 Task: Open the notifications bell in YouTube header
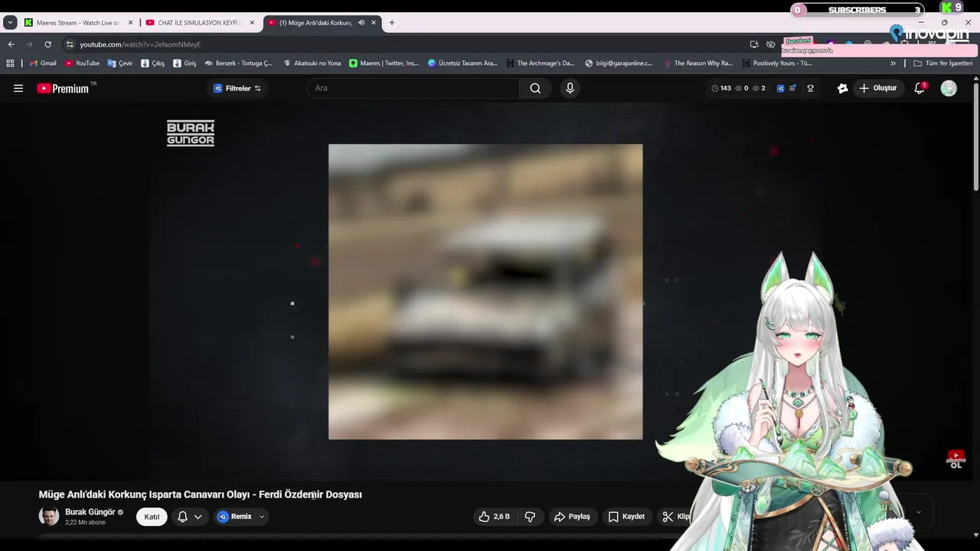[920, 88]
